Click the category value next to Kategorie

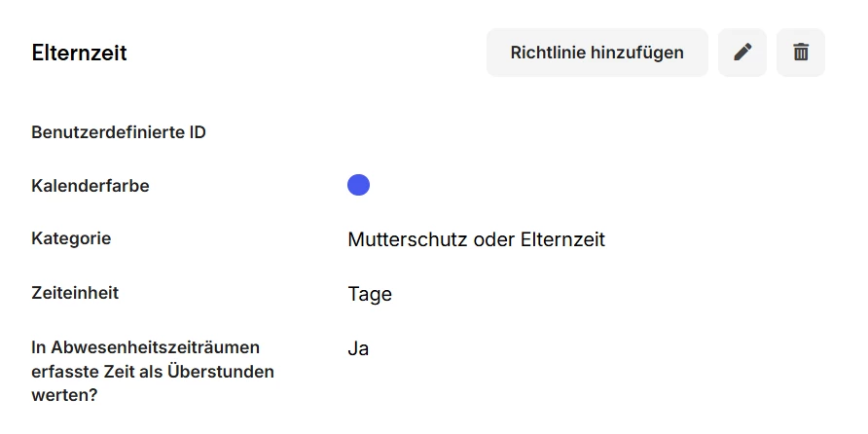pos(476,239)
